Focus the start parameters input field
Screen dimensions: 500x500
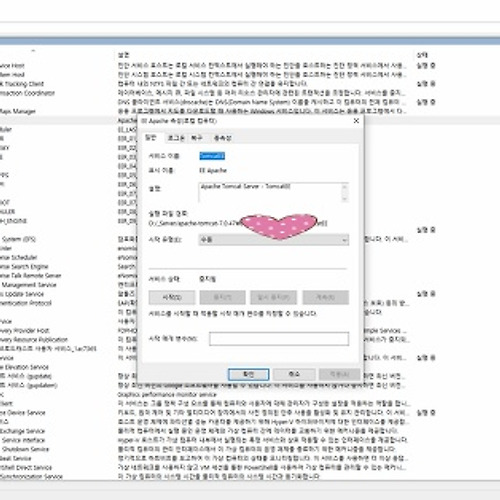point(279,339)
